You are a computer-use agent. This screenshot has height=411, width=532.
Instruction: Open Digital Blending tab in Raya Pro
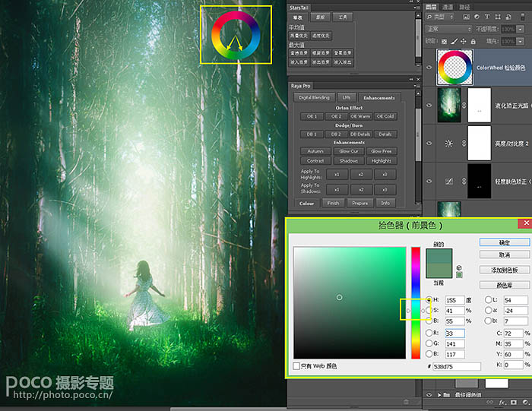pos(314,97)
